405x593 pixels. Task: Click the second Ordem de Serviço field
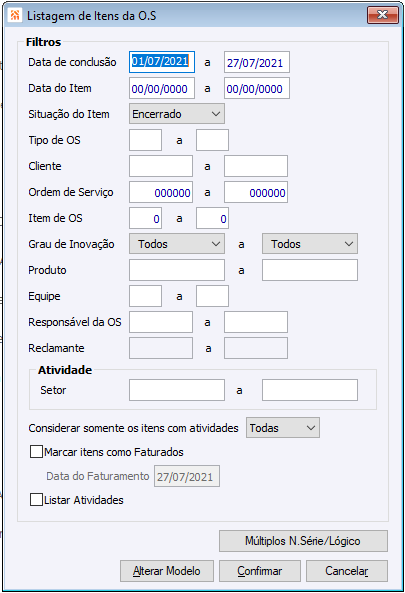[x=256, y=192]
